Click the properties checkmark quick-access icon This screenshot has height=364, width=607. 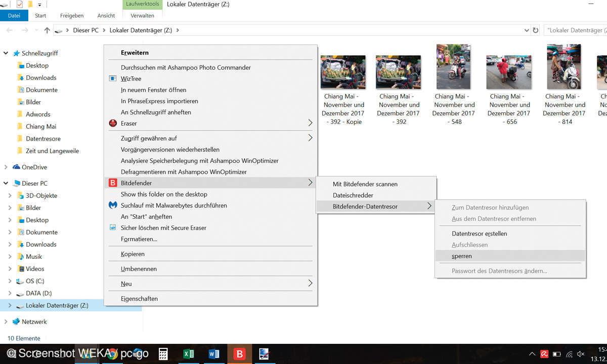coord(20,5)
